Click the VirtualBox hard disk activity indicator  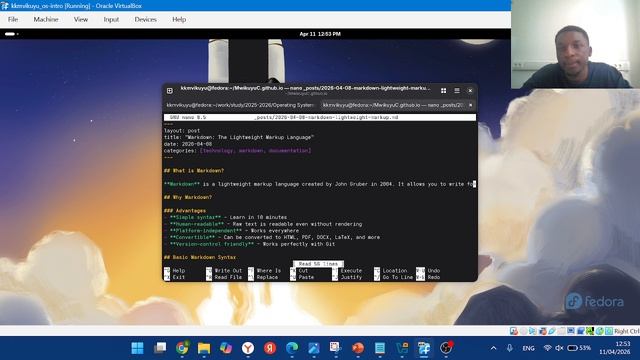514,331
